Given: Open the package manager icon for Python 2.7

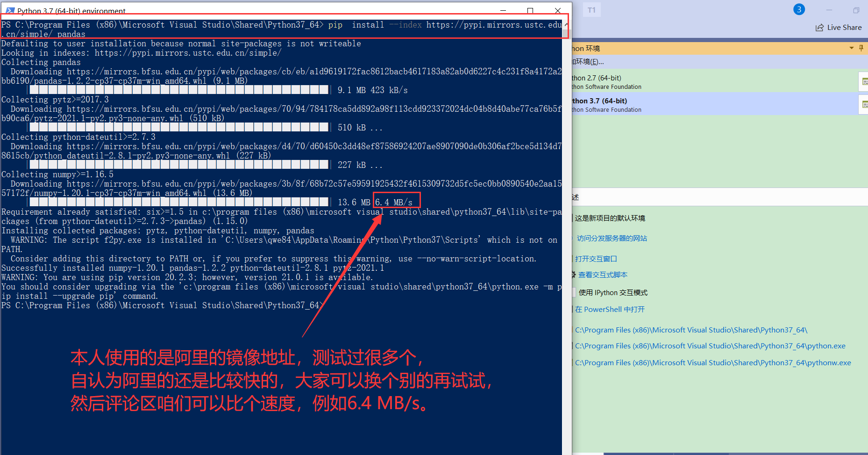Looking at the screenshot, I should click(864, 82).
